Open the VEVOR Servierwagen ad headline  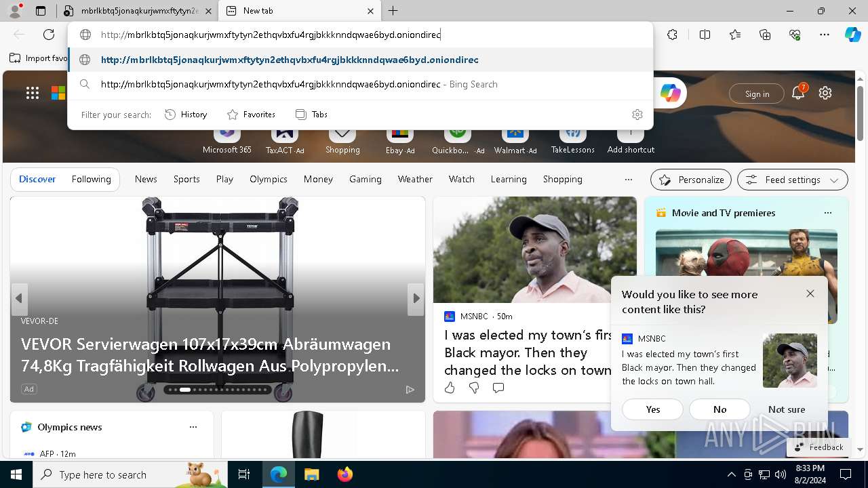(x=210, y=355)
